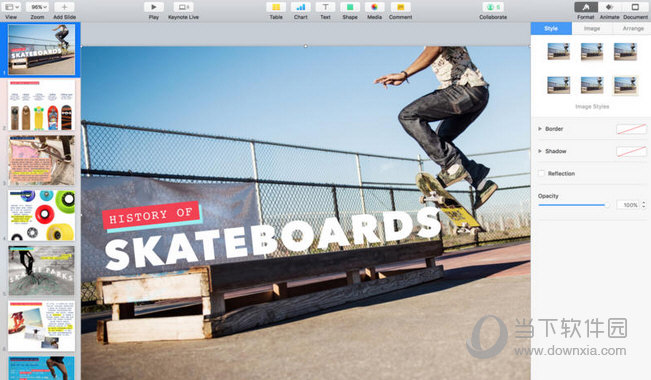Image resolution: width=651 pixels, height=380 pixels.
Task: Insert a Table using the toolbar icon
Action: [x=276, y=7]
